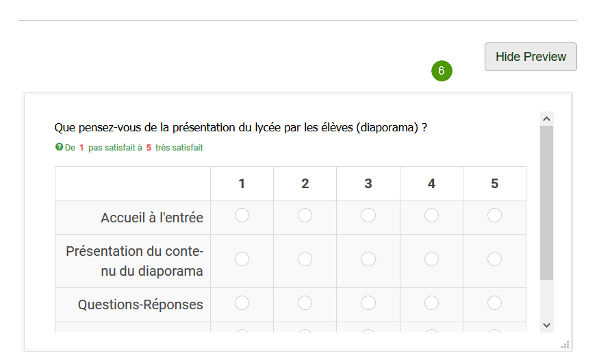Click the green number 6 badge

click(x=442, y=70)
